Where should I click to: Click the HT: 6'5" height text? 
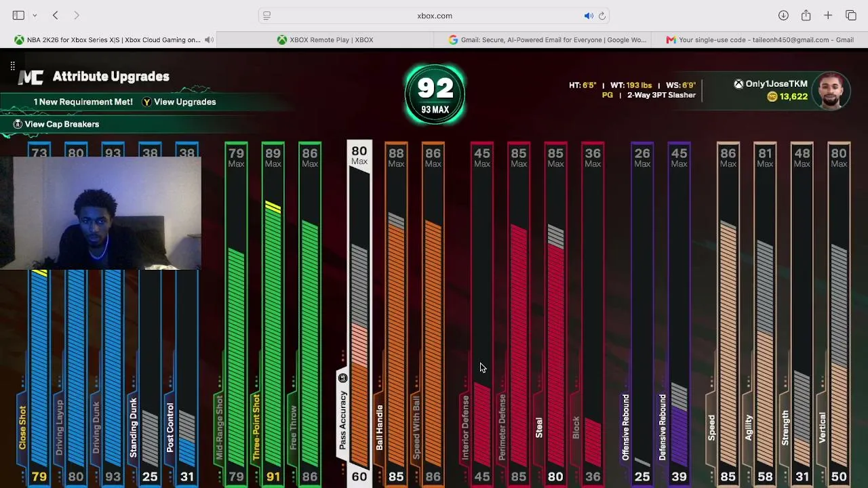583,85
